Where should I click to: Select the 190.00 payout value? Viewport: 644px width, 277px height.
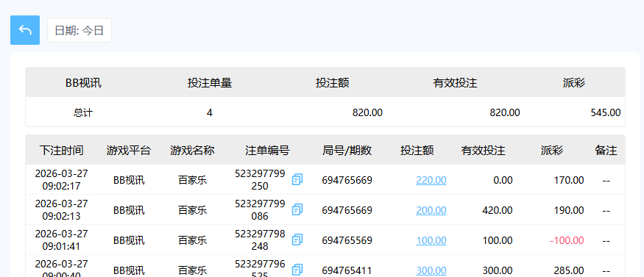click(x=569, y=210)
